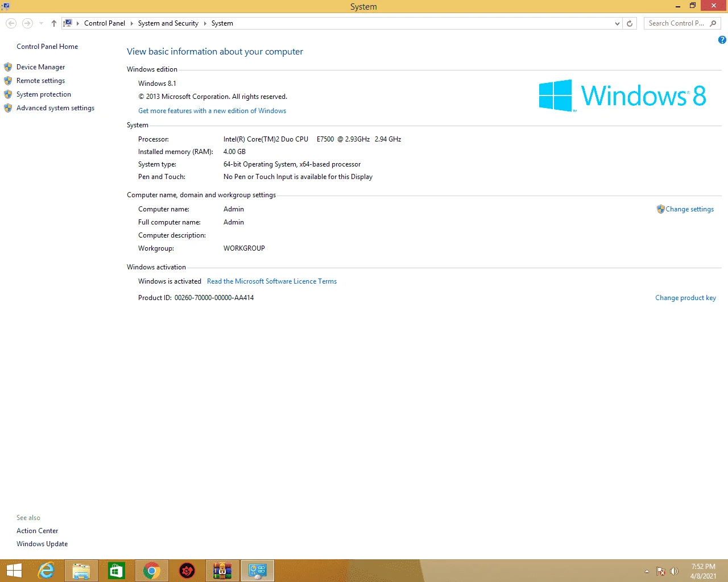The height and width of the screenshot is (582, 728).
Task: Expand chevron before Control Panel breadcrumb
Action: 78,23
